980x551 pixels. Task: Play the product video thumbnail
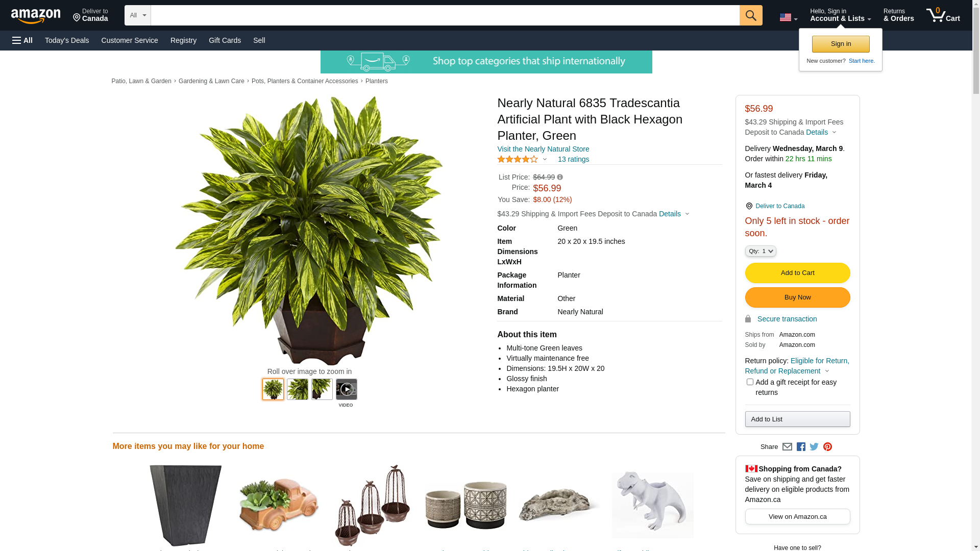(x=347, y=389)
